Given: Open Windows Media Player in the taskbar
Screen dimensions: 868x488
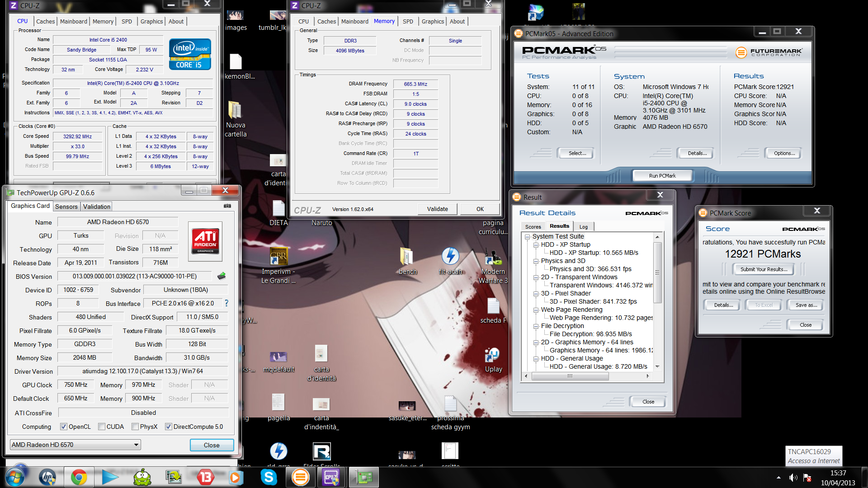Looking at the screenshot, I should (x=235, y=477).
